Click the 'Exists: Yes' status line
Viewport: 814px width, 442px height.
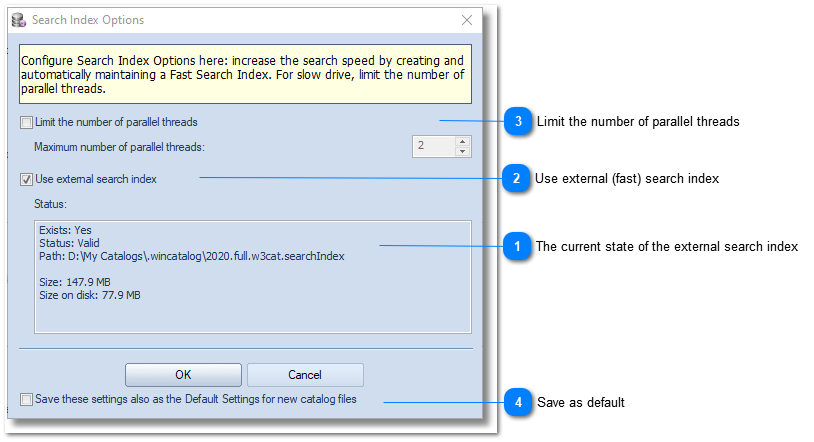65,230
